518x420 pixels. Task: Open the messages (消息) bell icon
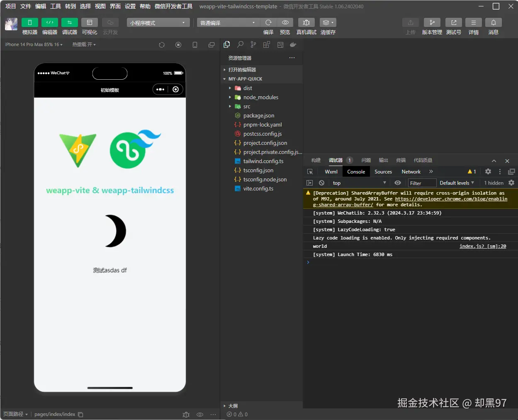click(494, 22)
